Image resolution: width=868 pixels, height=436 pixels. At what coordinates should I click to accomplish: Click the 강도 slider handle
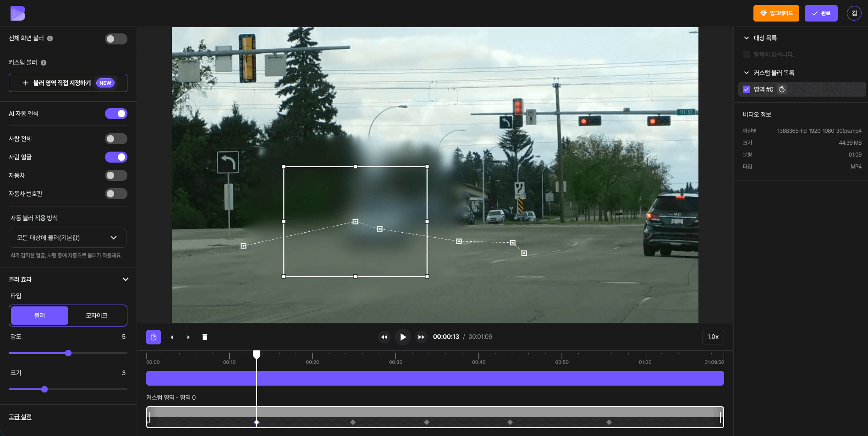tap(68, 353)
